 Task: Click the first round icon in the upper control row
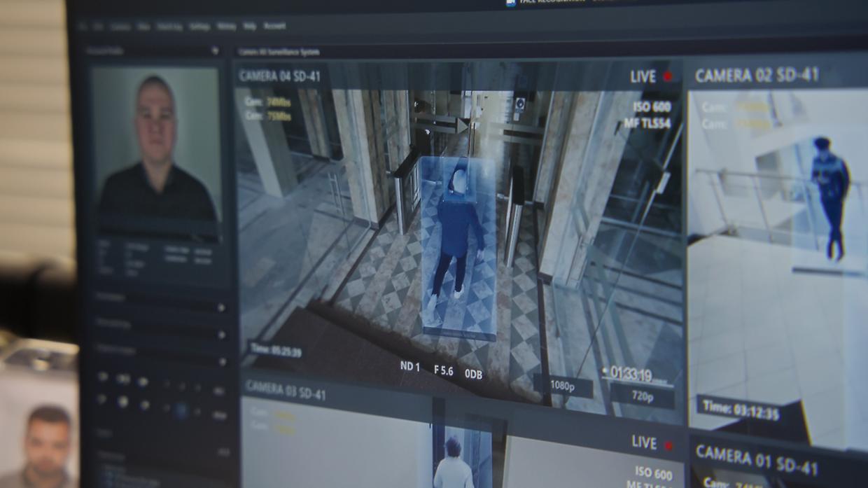tap(103, 377)
